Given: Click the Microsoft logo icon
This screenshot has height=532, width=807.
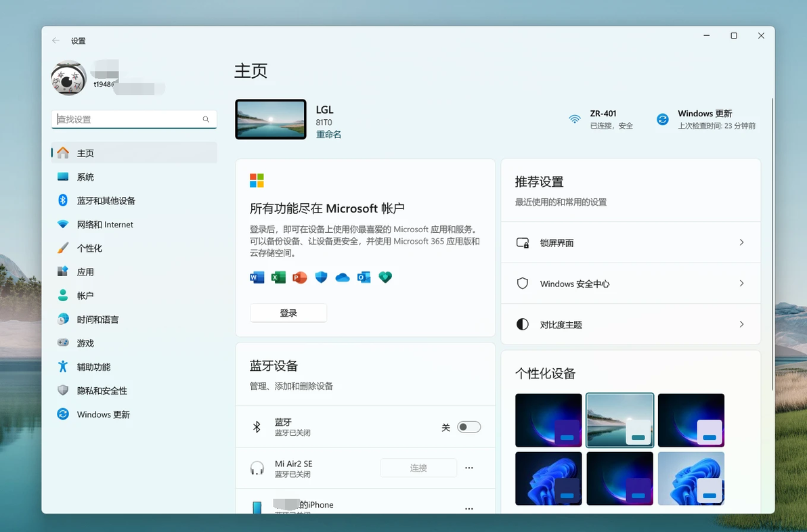Looking at the screenshot, I should click(x=257, y=181).
